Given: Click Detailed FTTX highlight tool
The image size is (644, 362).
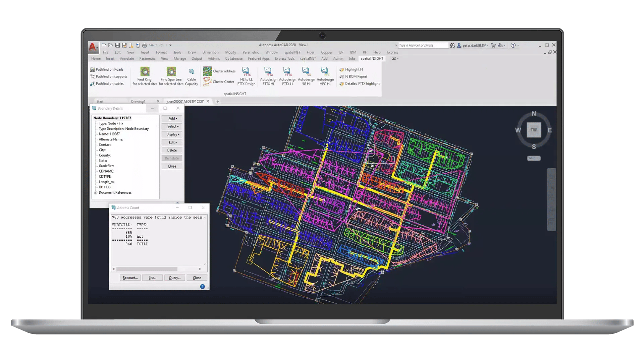Looking at the screenshot, I should pos(359,83).
